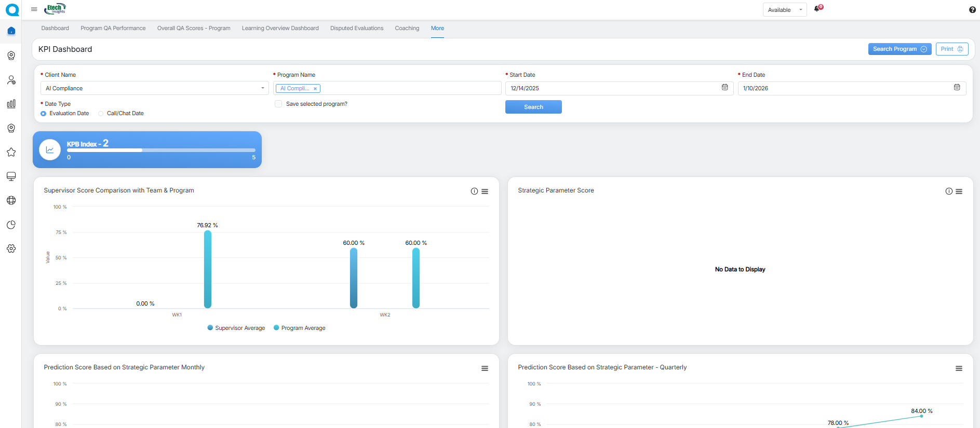
Task: Open End Date calendar picker
Action: coord(957,88)
